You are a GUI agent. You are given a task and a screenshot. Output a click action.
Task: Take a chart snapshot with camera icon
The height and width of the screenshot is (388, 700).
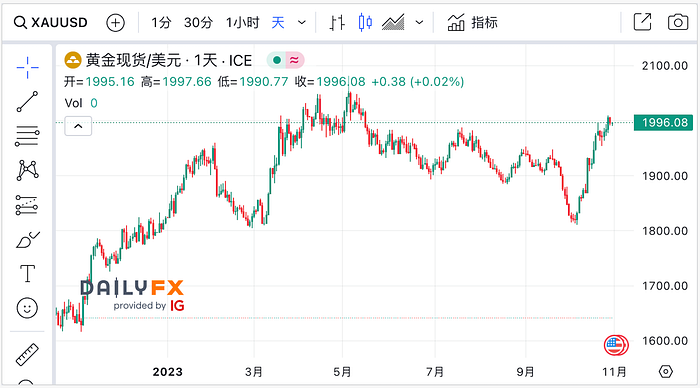click(x=678, y=22)
